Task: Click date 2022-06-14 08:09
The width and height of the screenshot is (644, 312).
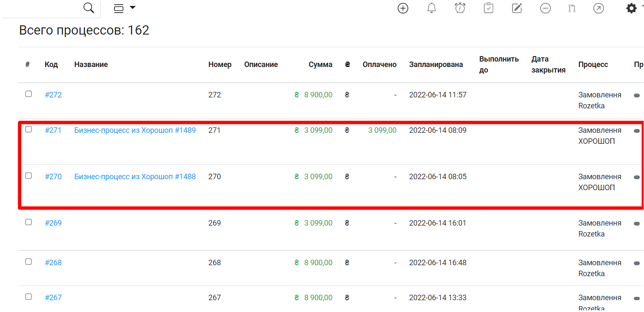Action: pyautogui.click(x=438, y=130)
